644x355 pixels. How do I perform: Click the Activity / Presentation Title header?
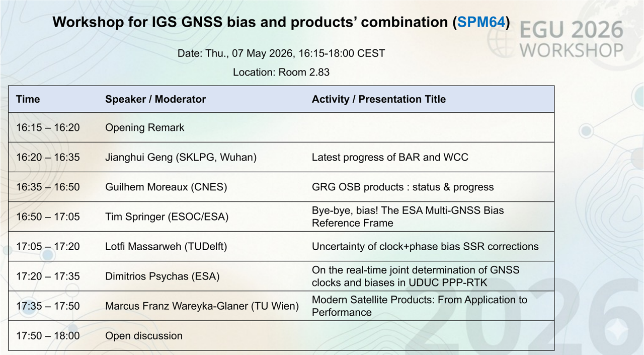point(378,99)
